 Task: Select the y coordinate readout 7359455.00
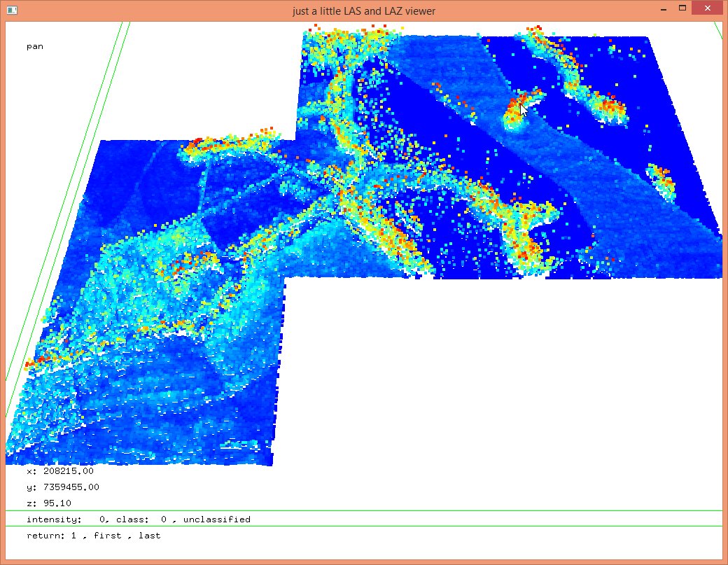(62, 487)
